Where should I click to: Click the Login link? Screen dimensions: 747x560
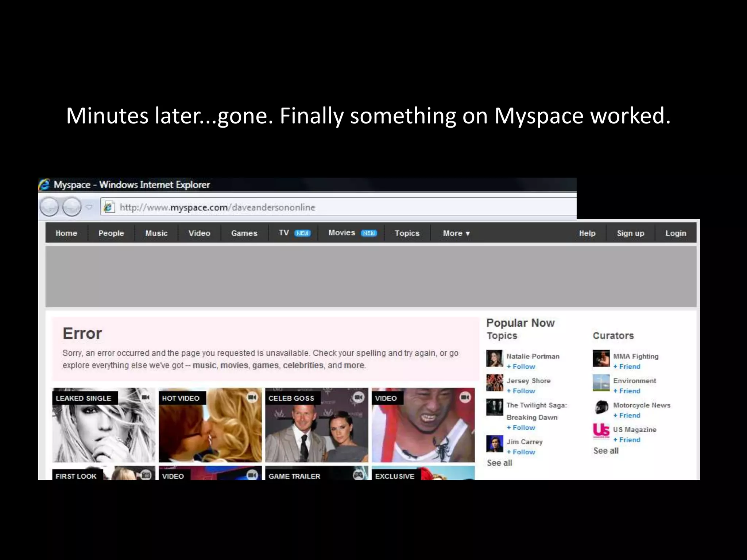676,233
